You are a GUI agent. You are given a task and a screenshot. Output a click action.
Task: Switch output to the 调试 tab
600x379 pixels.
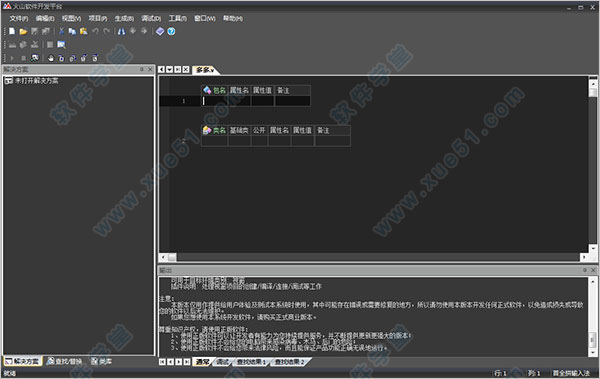pos(223,361)
